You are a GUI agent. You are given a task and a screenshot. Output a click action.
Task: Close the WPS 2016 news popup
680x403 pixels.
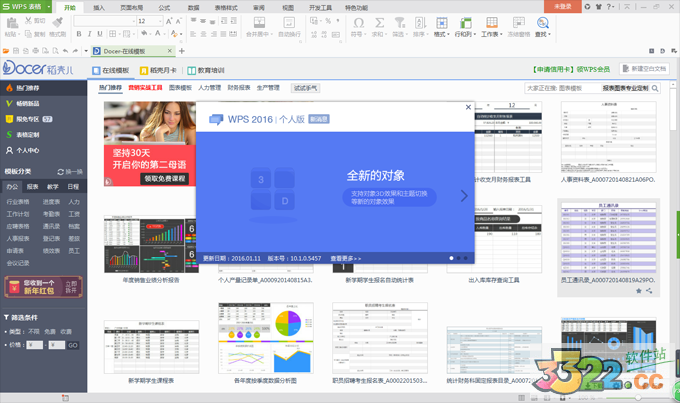coord(468,107)
